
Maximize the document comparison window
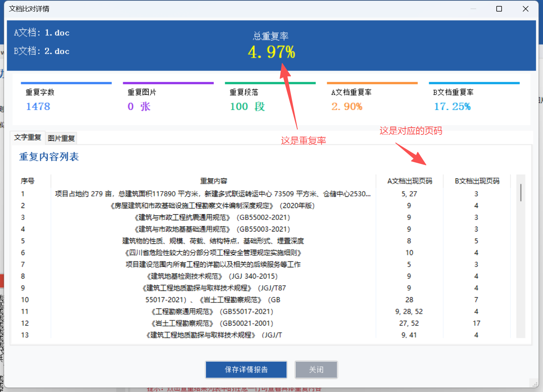coord(499,9)
